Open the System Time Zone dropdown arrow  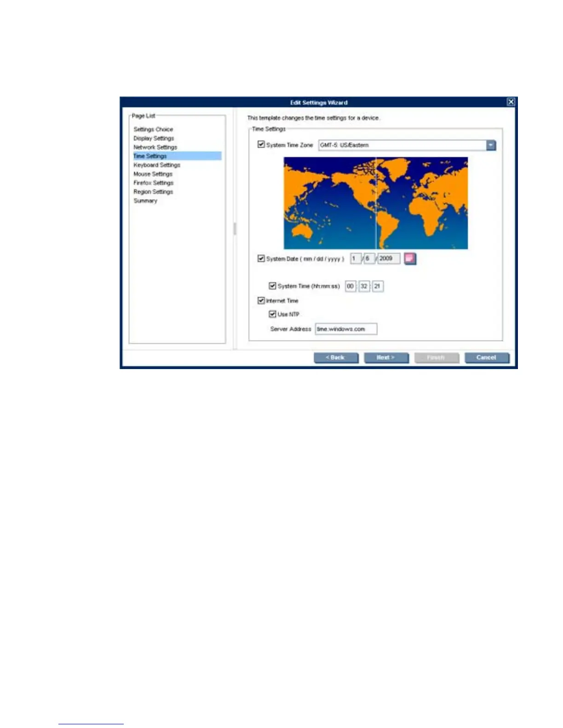click(x=491, y=145)
